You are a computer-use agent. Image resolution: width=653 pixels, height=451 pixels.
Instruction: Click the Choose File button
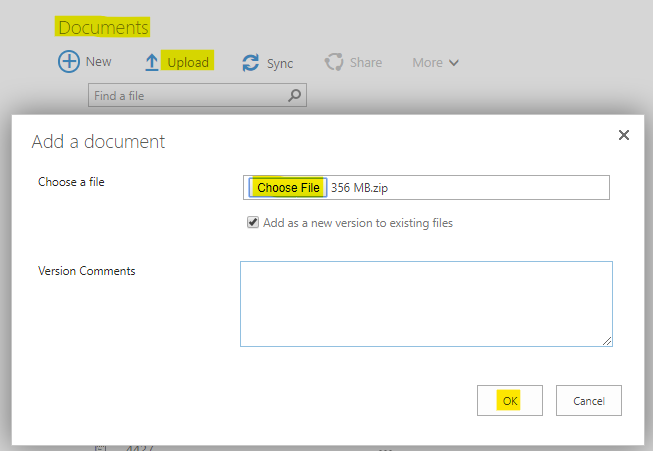(x=288, y=187)
